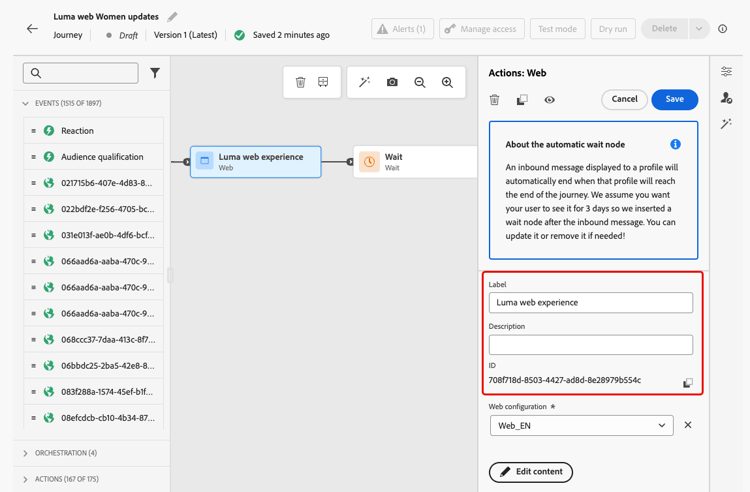750x492 pixels.
Task: Go back using the left arrow
Action: 32,29
